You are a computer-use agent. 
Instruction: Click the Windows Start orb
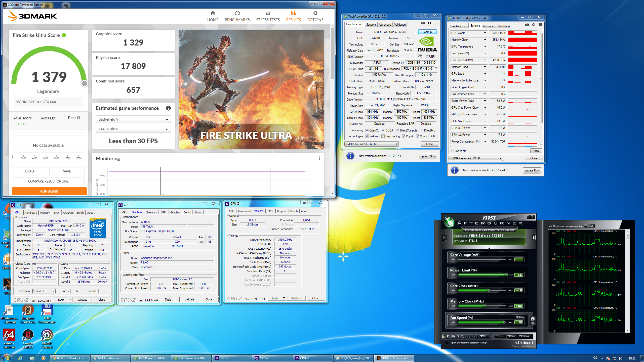pyautogui.click(x=6, y=358)
